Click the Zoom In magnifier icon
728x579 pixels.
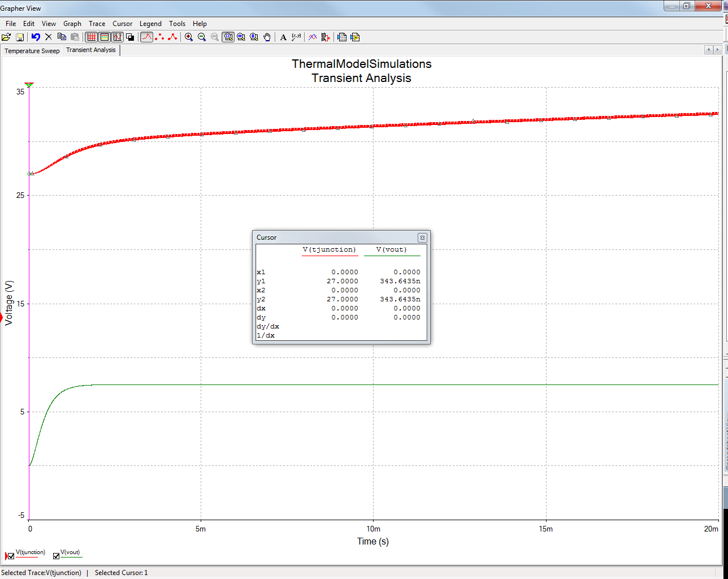click(189, 37)
